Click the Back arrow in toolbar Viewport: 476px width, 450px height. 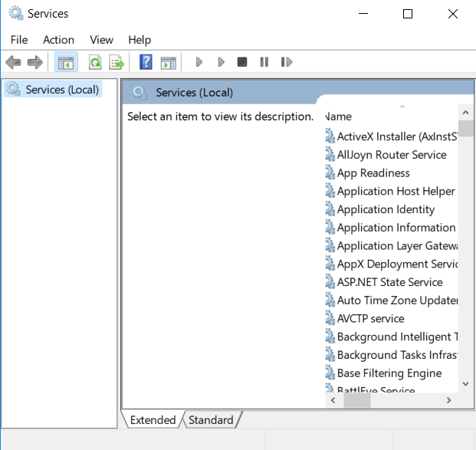tap(13, 62)
